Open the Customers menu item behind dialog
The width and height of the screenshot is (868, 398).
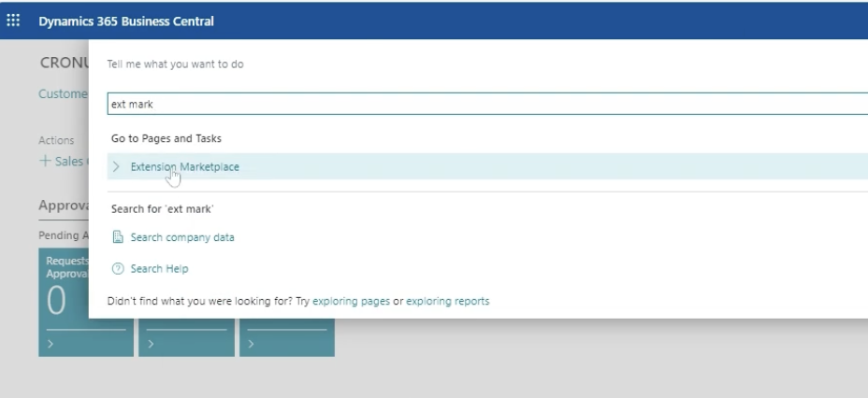click(x=63, y=94)
